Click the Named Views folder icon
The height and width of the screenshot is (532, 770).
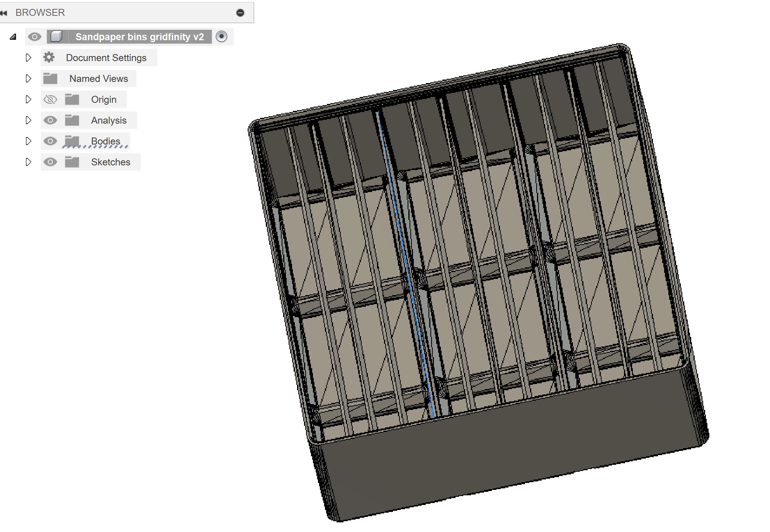click(50, 78)
